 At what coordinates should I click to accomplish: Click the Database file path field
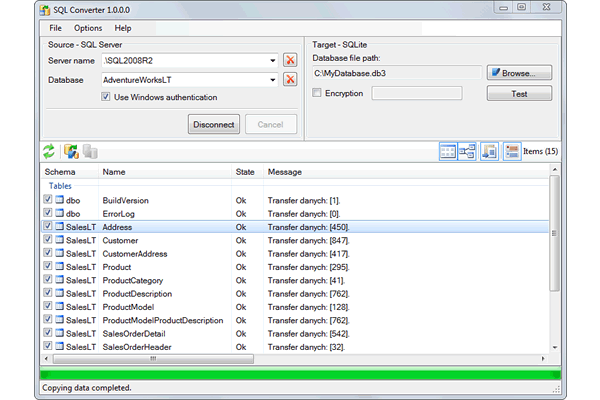click(396, 73)
